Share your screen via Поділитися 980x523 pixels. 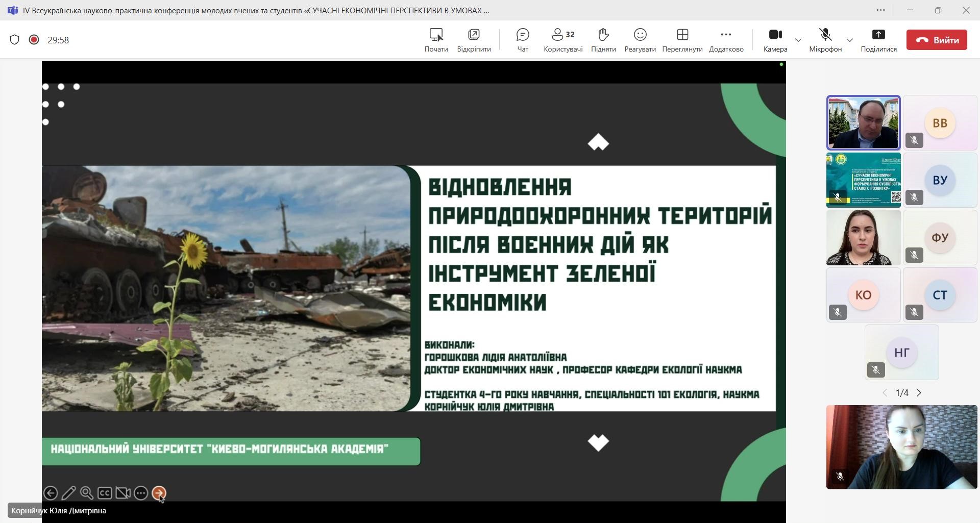click(x=878, y=40)
